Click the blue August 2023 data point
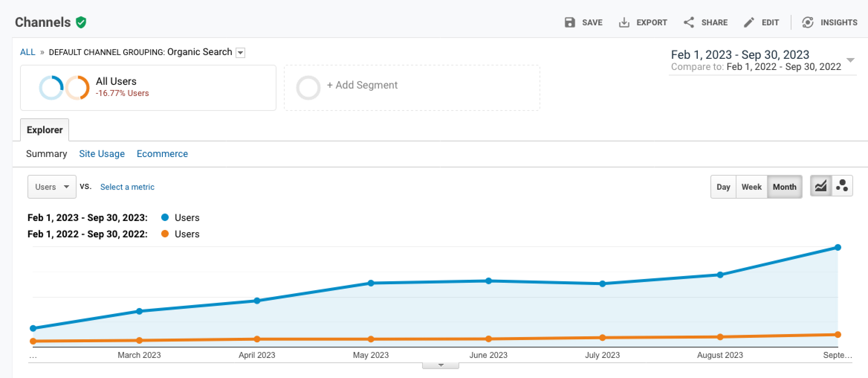 click(x=720, y=275)
